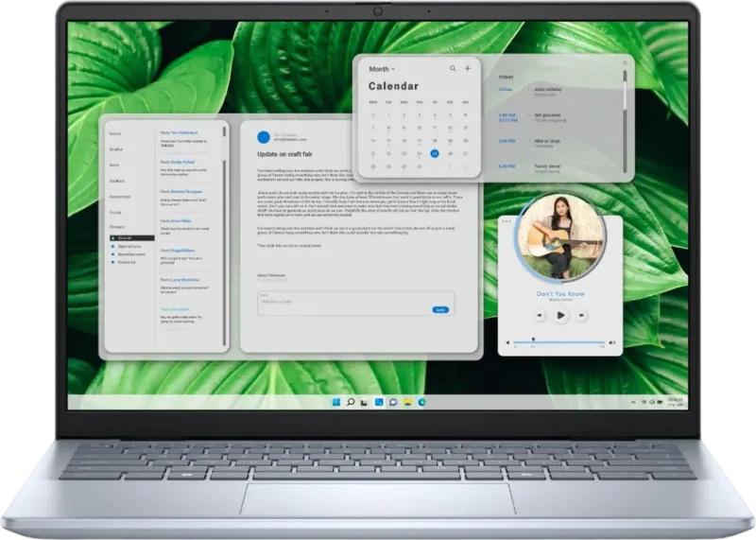
Task: Click the playhead marker on music progress bar
Action: pos(533,340)
